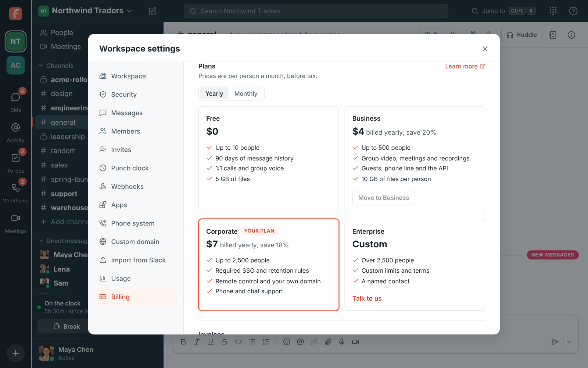Click the emoji icon in composer toolbar
The width and height of the screenshot is (588, 368).
(287, 342)
